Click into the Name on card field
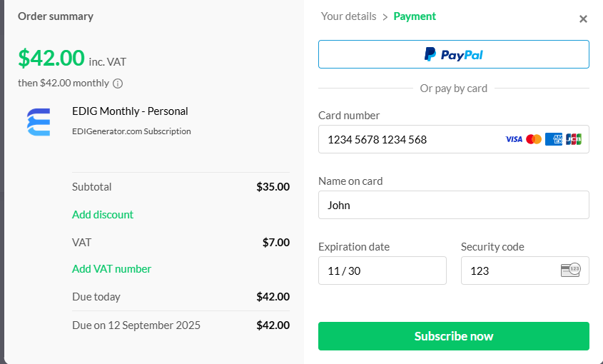The width and height of the screenshot is (603, 364). [x=453, y=205]
